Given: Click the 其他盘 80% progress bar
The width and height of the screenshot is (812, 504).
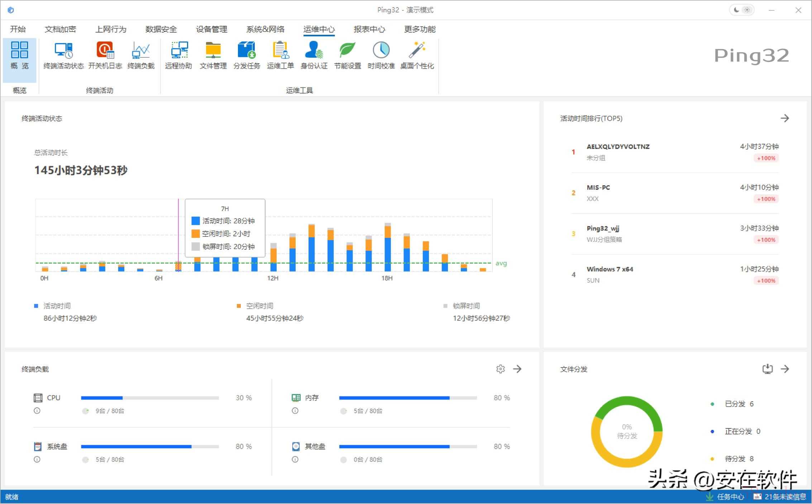Looking at the screenshot, I should (408, 446).
